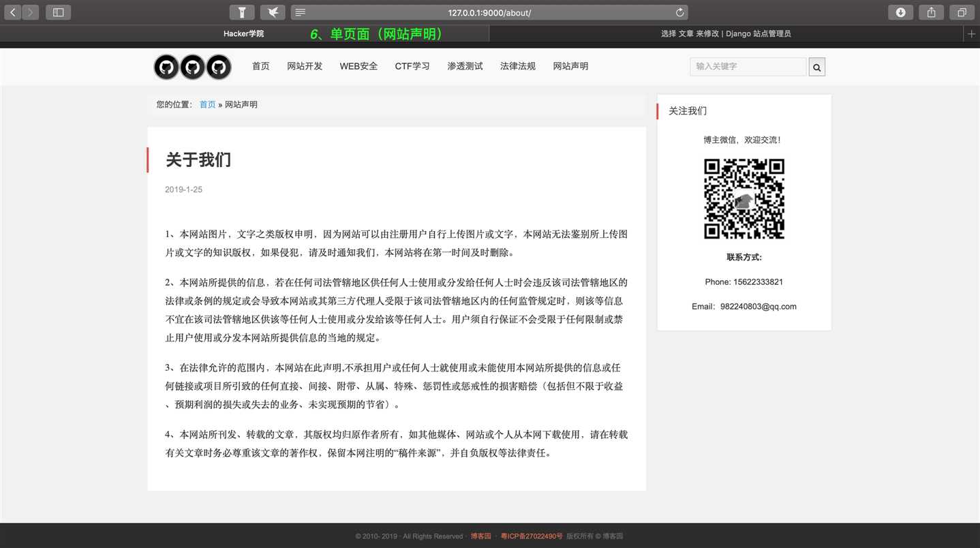The image size is (980, 548).
Task: Open 法律法规 navigation item
Action: point(518,66)
